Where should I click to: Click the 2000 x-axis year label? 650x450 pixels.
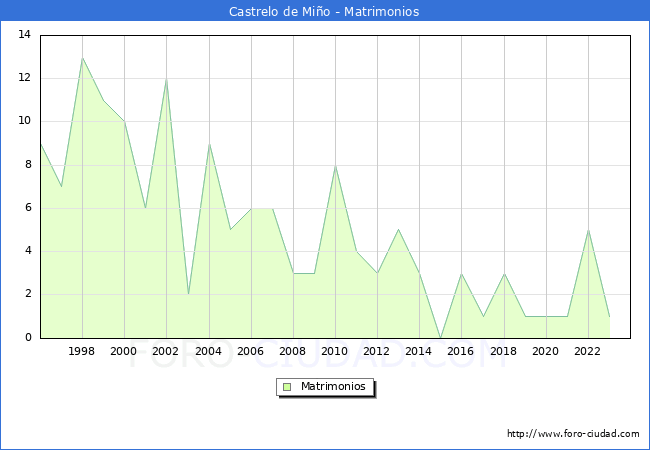click(123, 351)
